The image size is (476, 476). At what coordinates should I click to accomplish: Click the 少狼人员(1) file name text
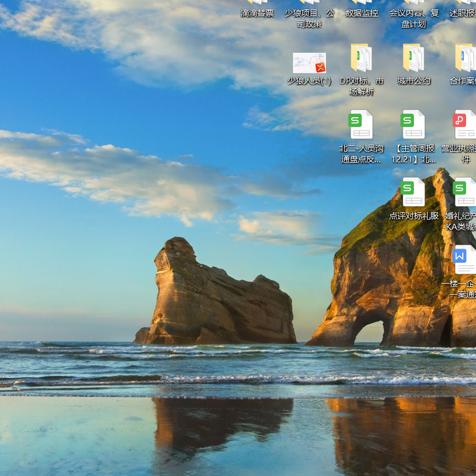coord(309,81)
